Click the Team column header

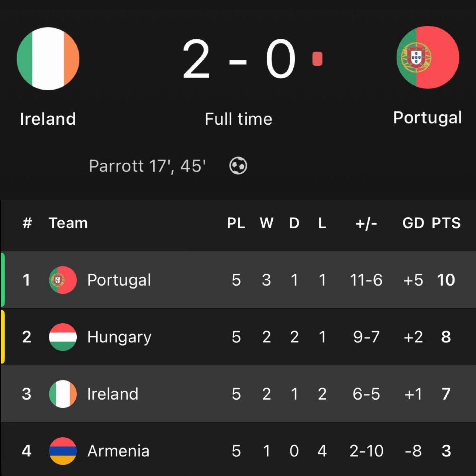(x=68, y=223)
